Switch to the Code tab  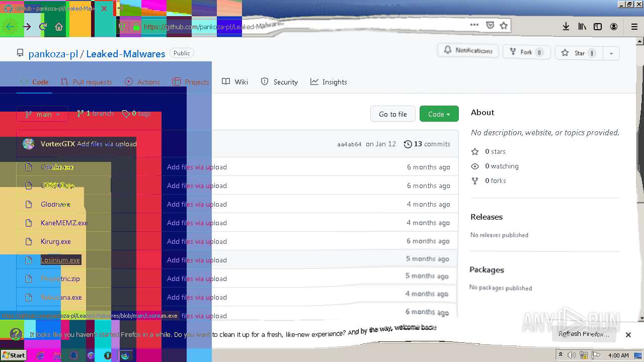coord(34,82)
